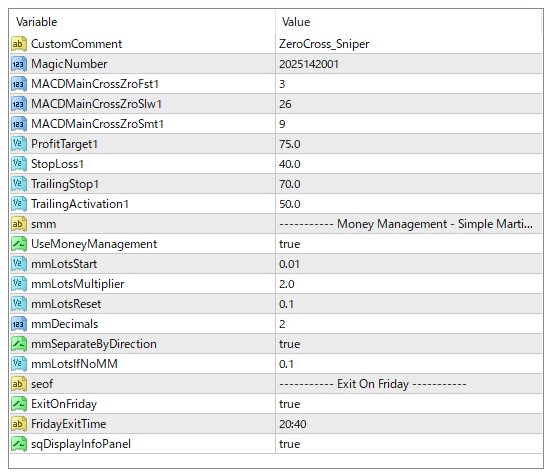Click the bool icon beside UseMoneyManagement

point(19,244)
